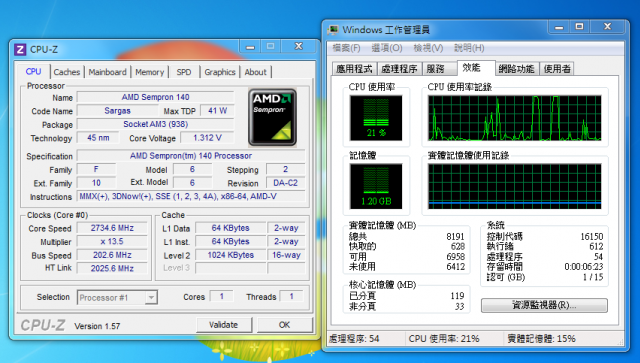
Task: Switch to the 應用程式 tab
Action: (x=355, y=69)
